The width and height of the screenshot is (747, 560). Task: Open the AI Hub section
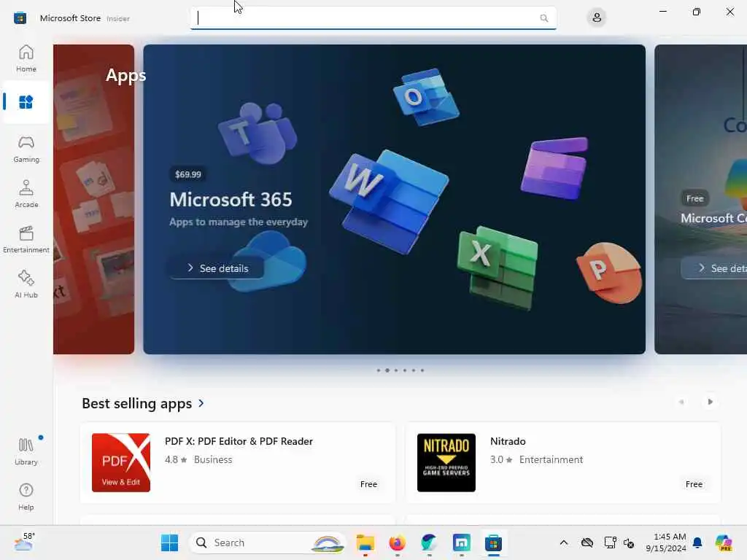click(26, 284)
